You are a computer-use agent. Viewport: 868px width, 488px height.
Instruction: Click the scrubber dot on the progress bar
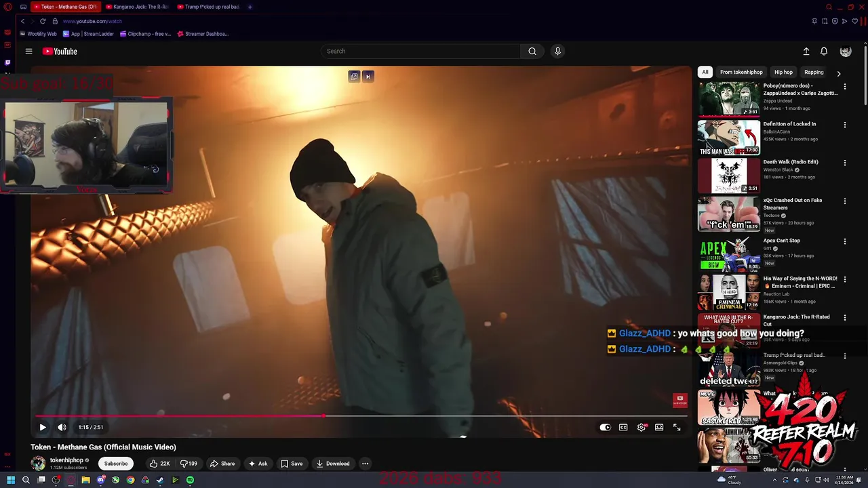[x=324, y=415]
